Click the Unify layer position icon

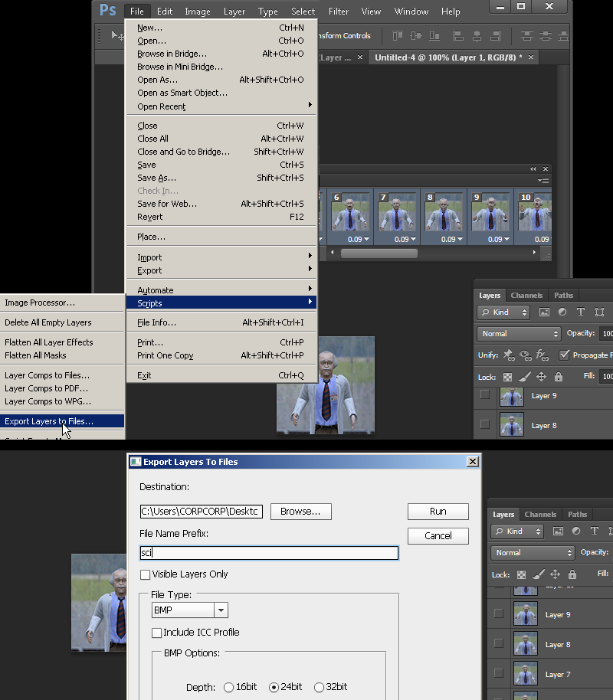(x=509, y=355)
